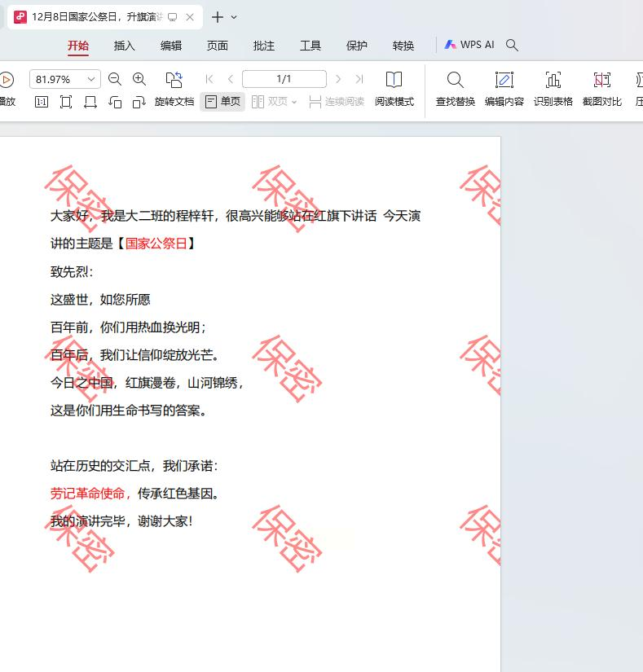Click the zoom in magnifier icon

coord(139,79)
